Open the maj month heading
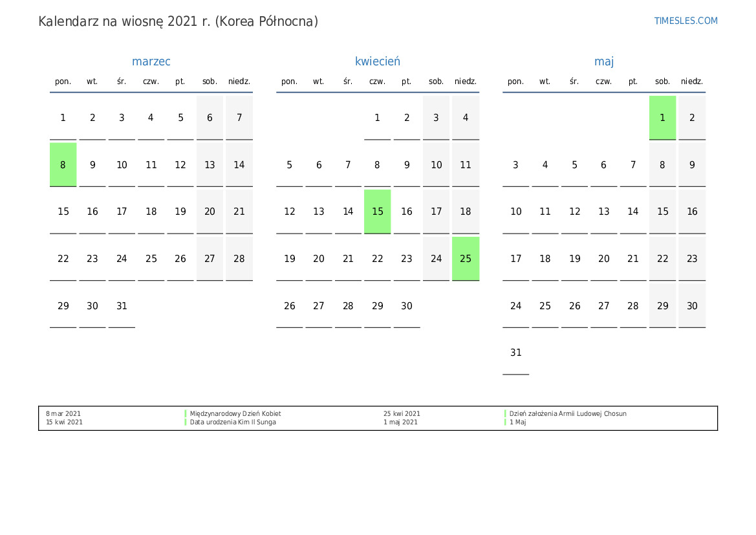 603,61
